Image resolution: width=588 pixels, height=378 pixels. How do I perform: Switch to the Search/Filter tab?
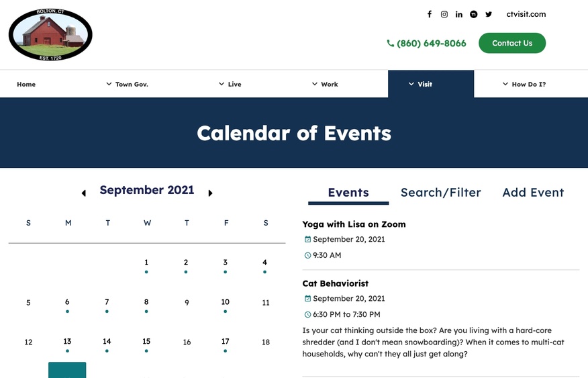[440, 193]
